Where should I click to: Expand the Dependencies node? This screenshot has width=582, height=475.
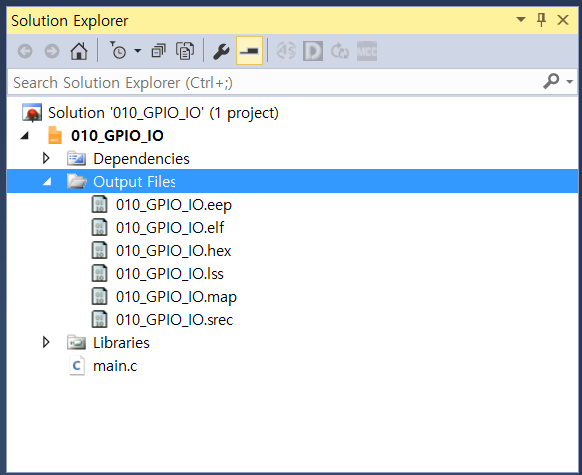(46, 158)
